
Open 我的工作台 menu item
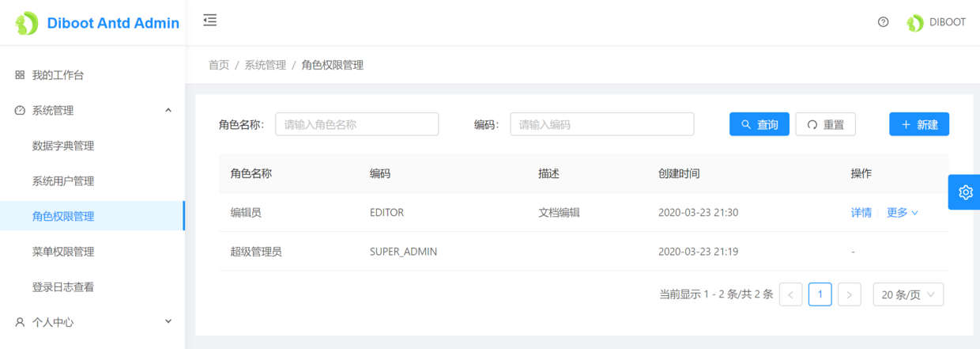click(x=92, y=75)
